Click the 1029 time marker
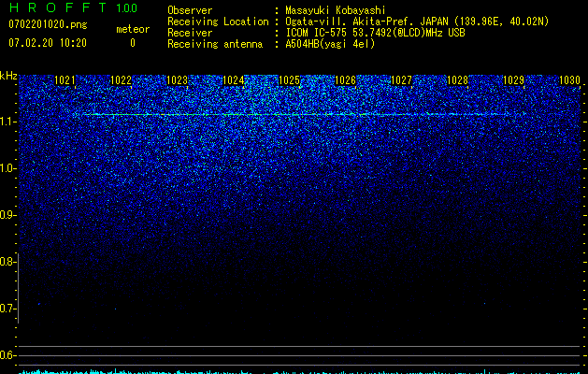588x374 pixels. (x=514, y=80)
